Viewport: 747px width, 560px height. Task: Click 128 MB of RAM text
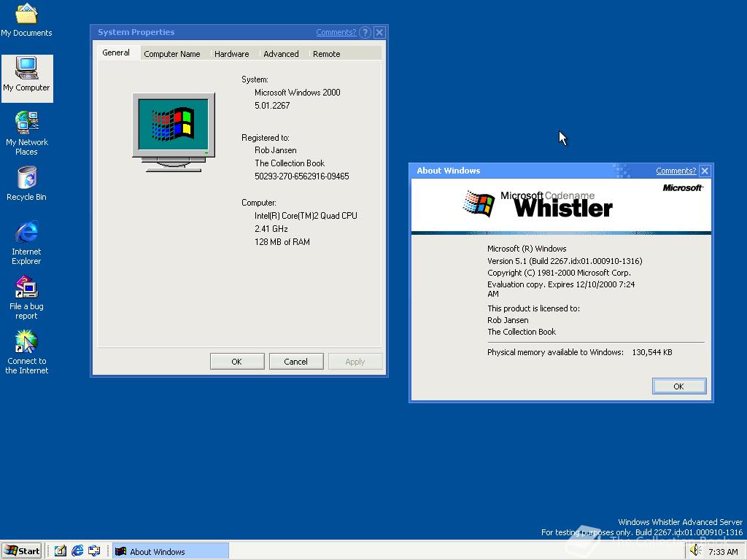(x=282, y=242)
